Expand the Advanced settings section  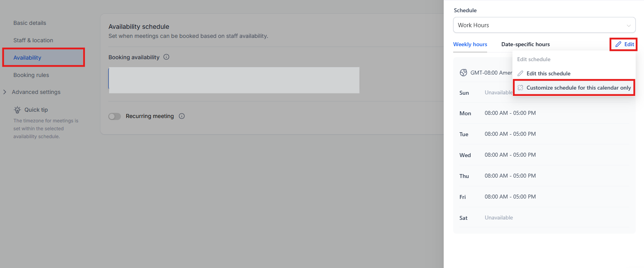[x=5, y=92]
